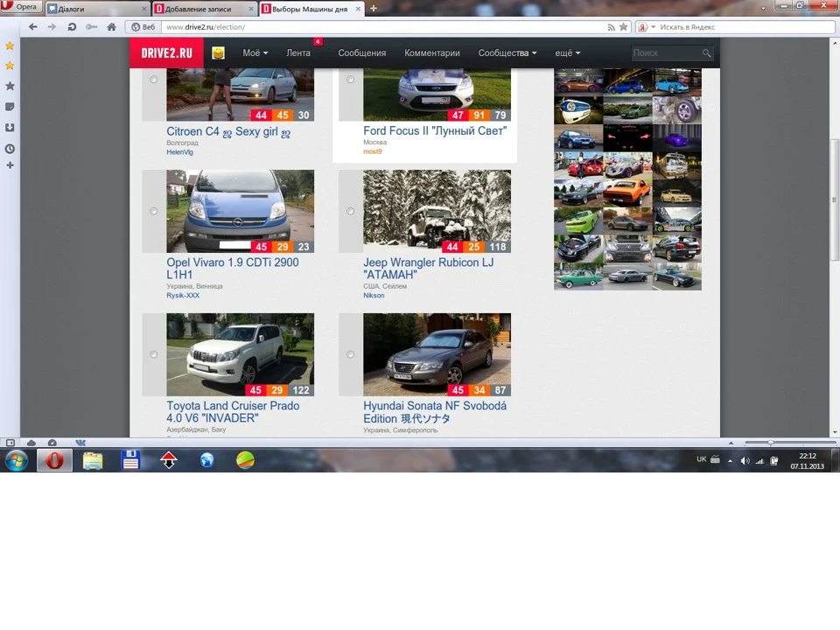Open the Веб address bar badge dropdown
Image resolution: width=840 pixels, height=630 pixels.
143,27
